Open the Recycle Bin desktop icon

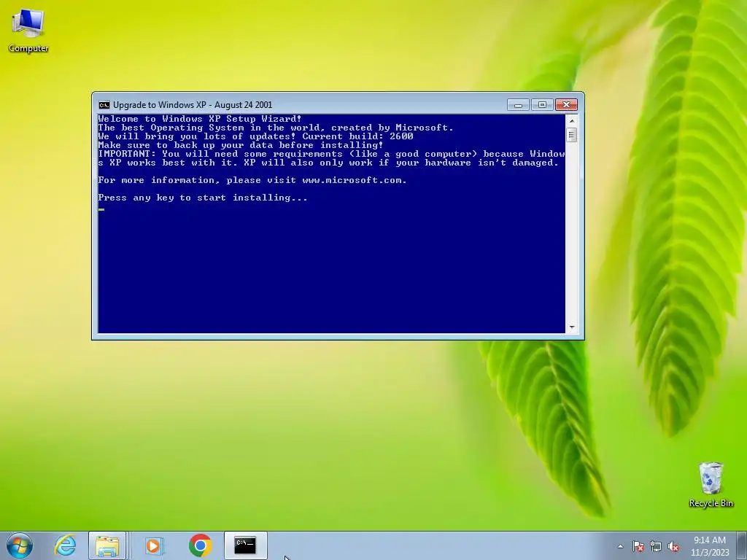[711, 485]
